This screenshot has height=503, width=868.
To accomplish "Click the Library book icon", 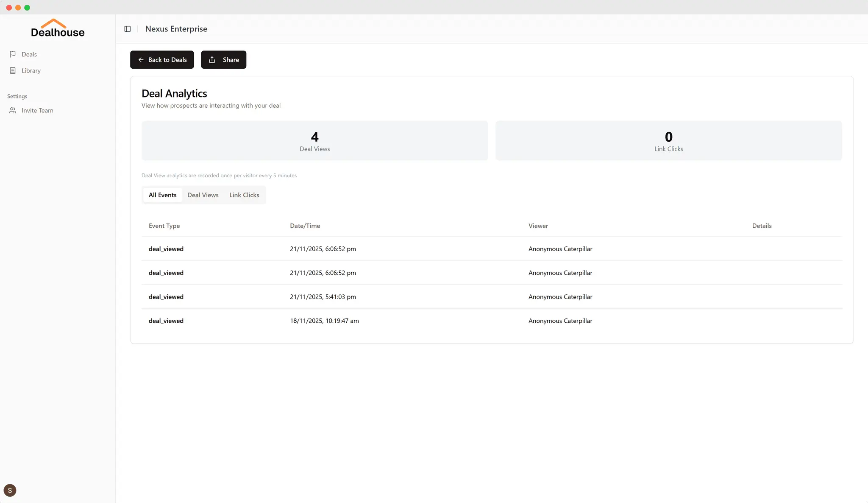I will [13, 70].
